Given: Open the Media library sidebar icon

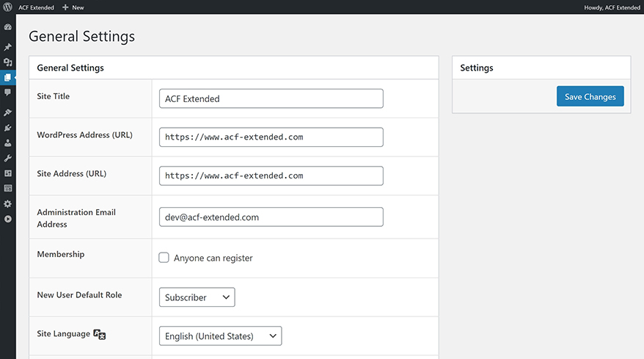Looking at the screenshot, I should [7, 62].
